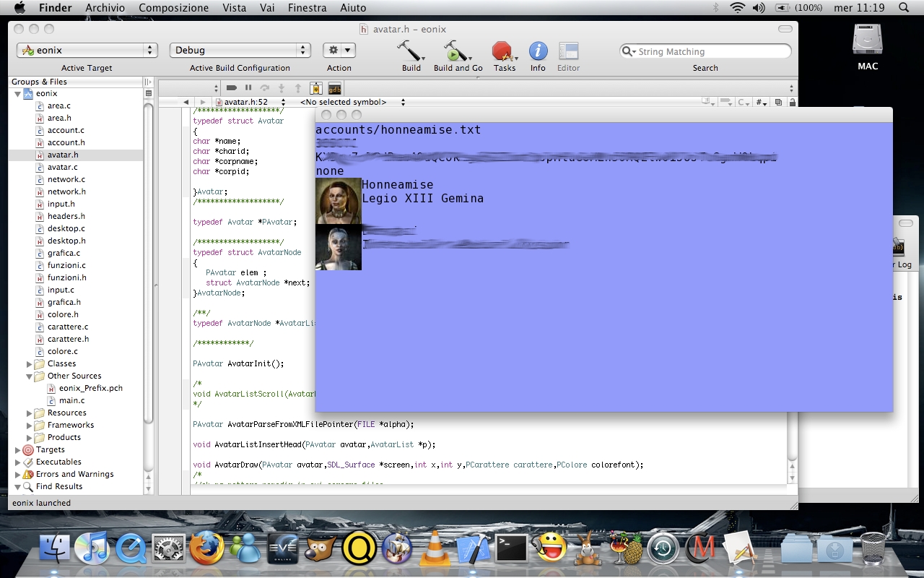Open the Tasks stop-sign icon

[x=504, y=51]
